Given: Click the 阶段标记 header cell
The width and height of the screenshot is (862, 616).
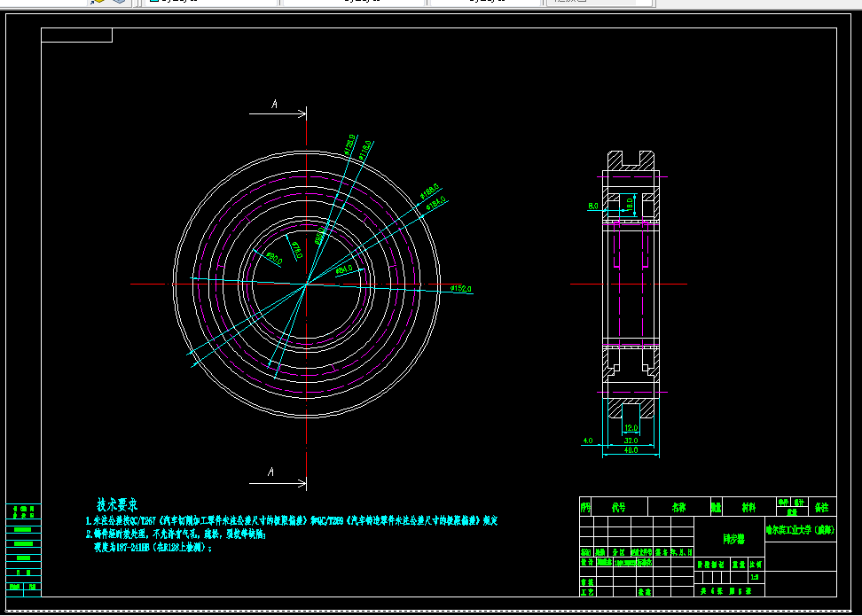Looking at the screenshot, I should (711, 565).
